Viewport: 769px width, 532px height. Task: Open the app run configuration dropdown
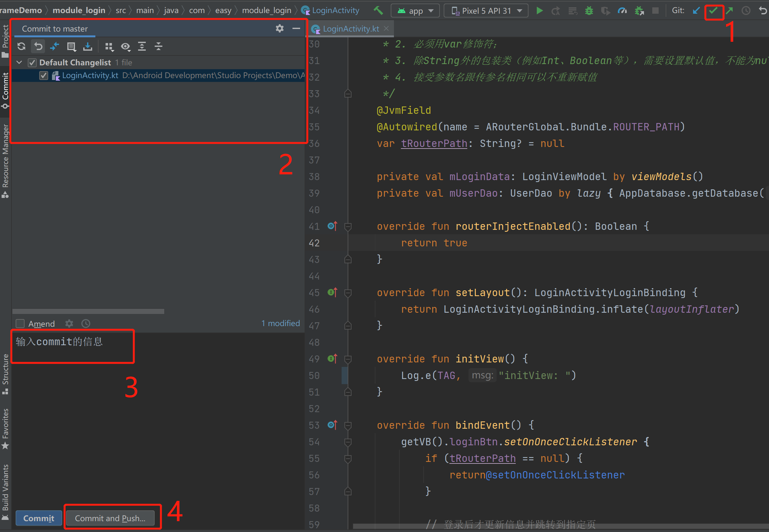(x=416, y=11)
